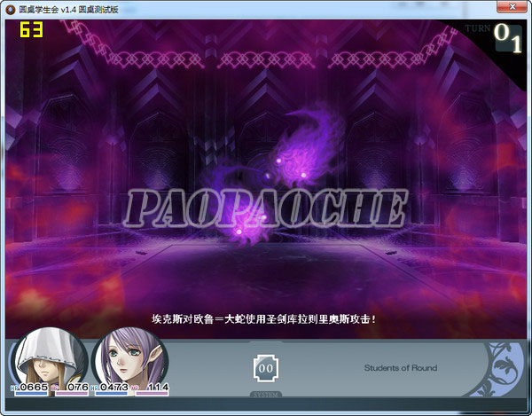Screen dimensions: 532x416
Task: Click the elf character's pink MP bar
Action: click(152, 394)
